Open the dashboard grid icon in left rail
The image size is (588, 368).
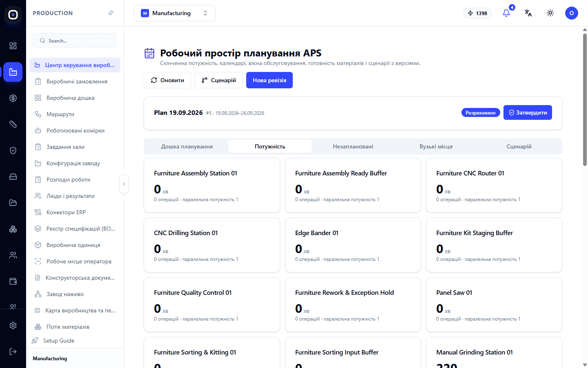[x=13, y=46]
